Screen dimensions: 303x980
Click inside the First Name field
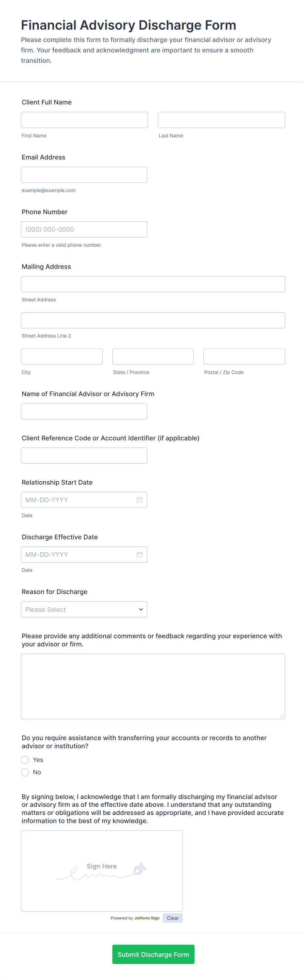[x=84, y=119]
